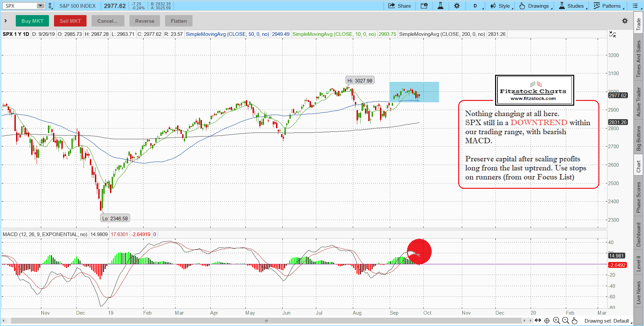This screenshot has width=644, height=326.
Task: Select the crosshair cursor icon
Action: pos(547,321)
